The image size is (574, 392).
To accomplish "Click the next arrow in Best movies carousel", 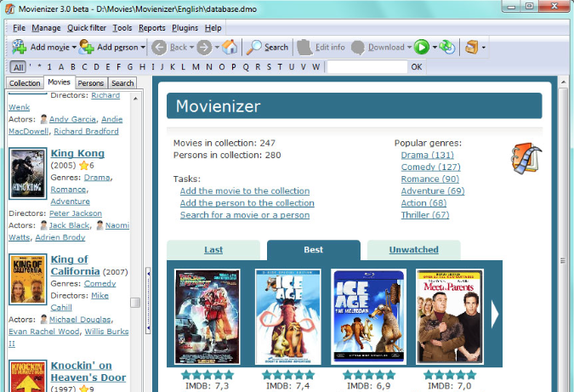I will pos(495,314).
